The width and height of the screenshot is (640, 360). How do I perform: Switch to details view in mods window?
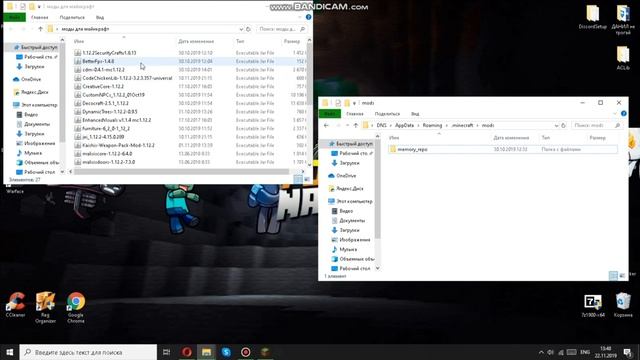(x=613, y=276)
